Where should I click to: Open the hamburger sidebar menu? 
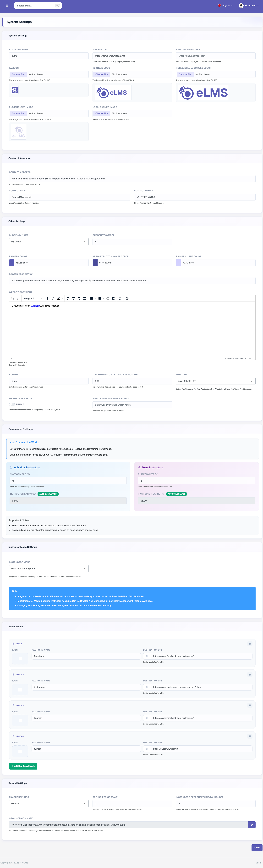7,6
